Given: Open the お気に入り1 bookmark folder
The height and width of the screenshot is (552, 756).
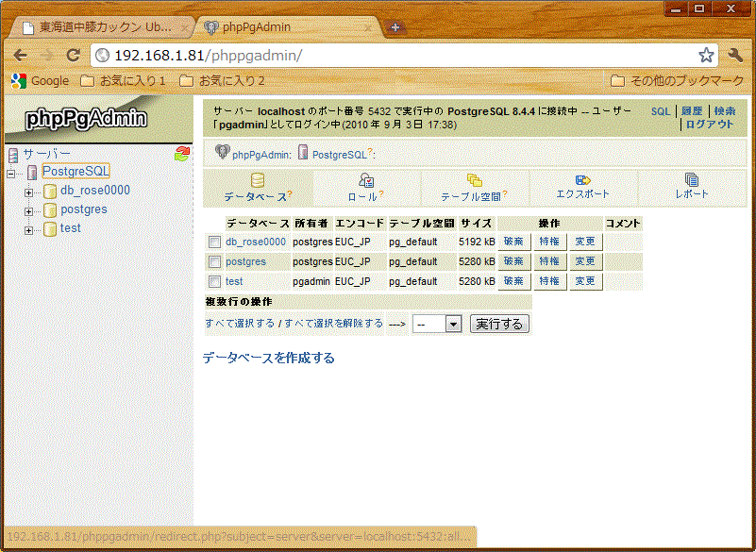Looking at the screenshot, I should [124, 80].
